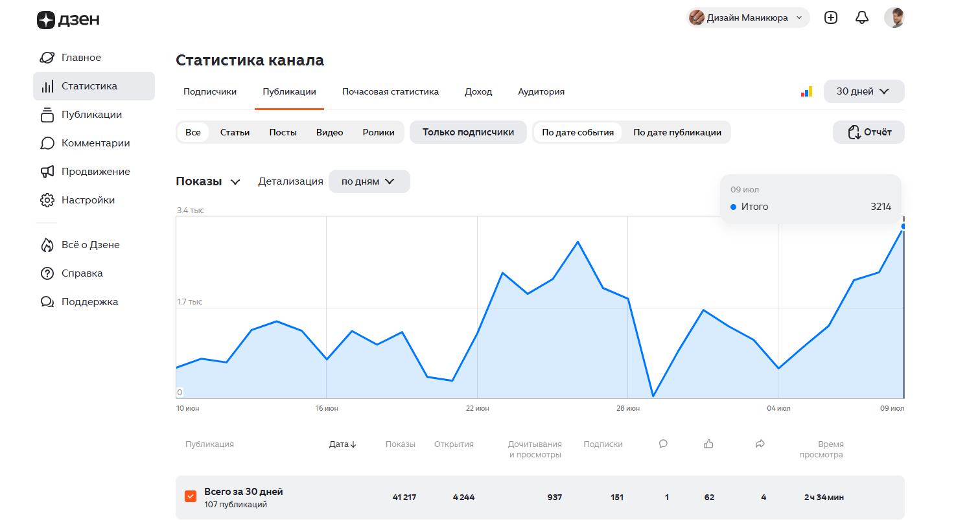The image size is (980, 528).
Task: Open Доход tab
Action: [478, 92]
